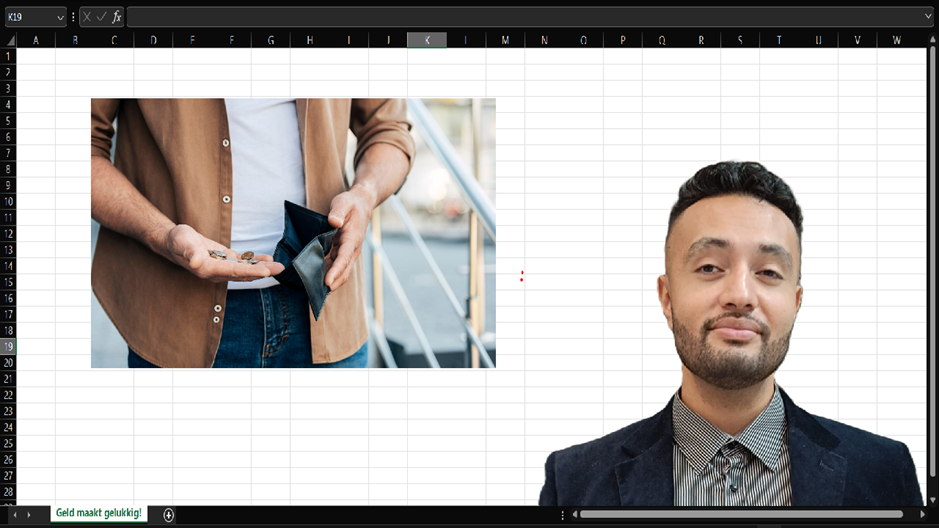Click the Insert Function fx icon

coord(116,17)
